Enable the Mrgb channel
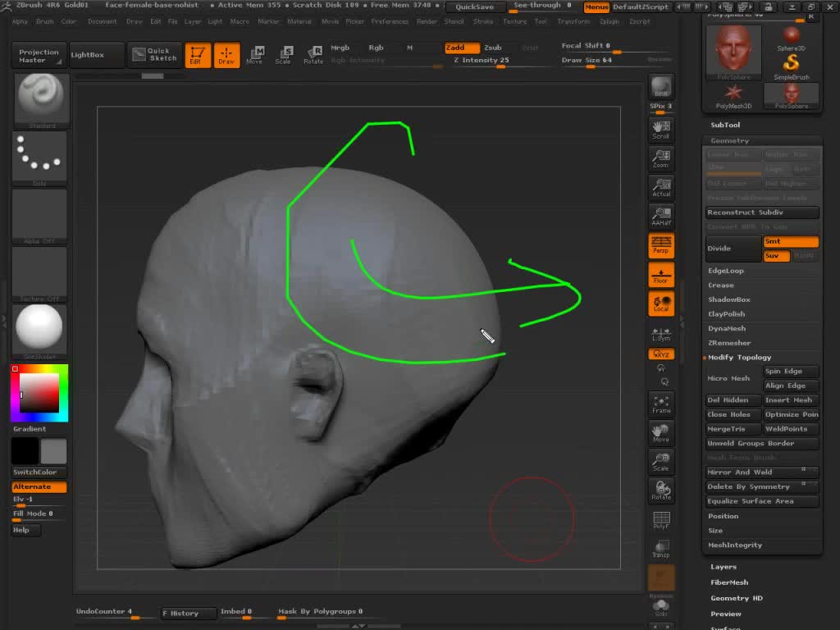This screenshot has height=630, width=840. (340, 48)
